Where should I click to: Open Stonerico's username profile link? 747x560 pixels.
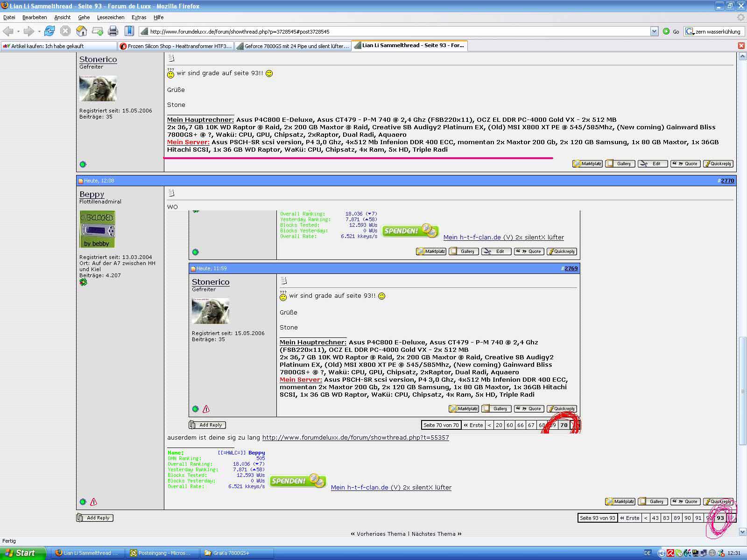(98, 59)
